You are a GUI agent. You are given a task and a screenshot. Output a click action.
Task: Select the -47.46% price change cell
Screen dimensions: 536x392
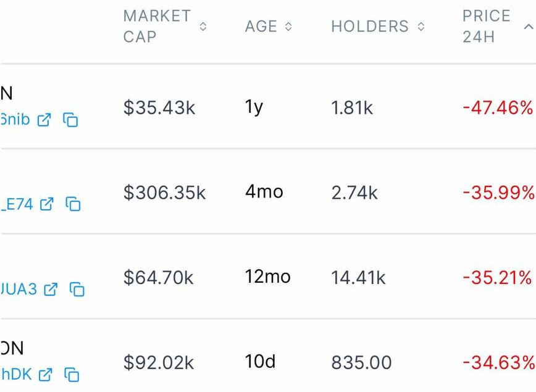tap(497, 108)
